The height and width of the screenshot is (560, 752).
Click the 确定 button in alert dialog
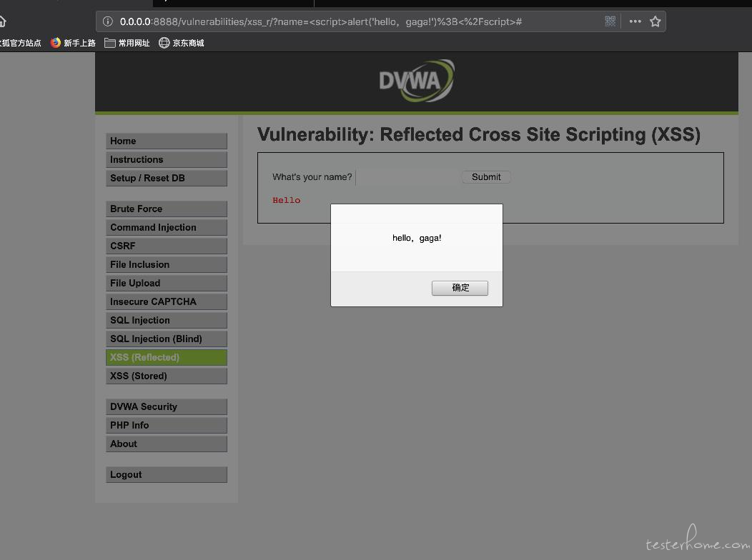pyautogui.click(x=460, y=288)
